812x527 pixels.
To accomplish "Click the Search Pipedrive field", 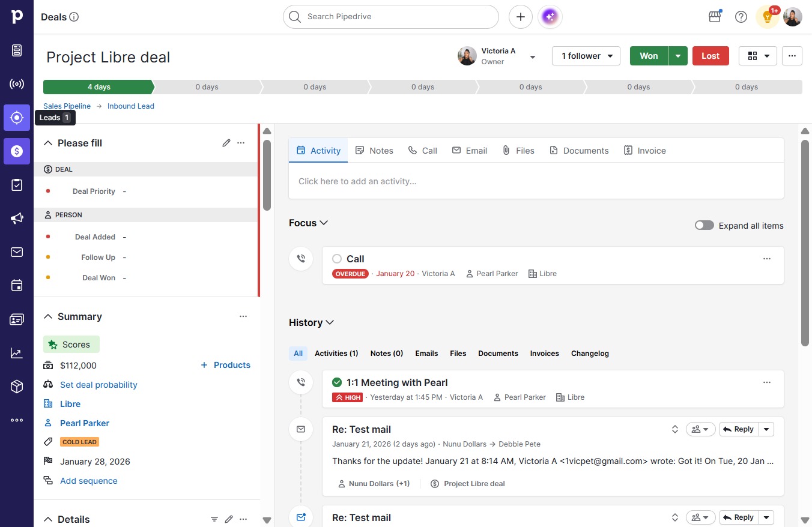I will (x=391, y=17).
